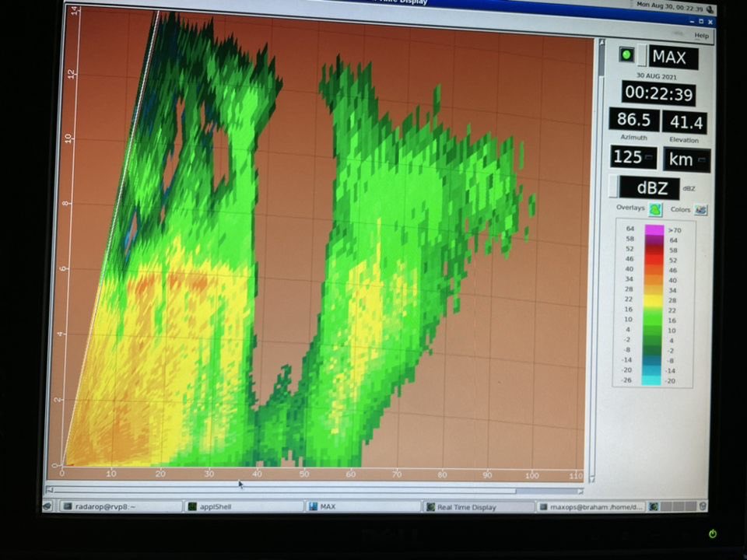Click the clock showing Mon Aug 30
747x560 pixels.
[x=669, y=5]
